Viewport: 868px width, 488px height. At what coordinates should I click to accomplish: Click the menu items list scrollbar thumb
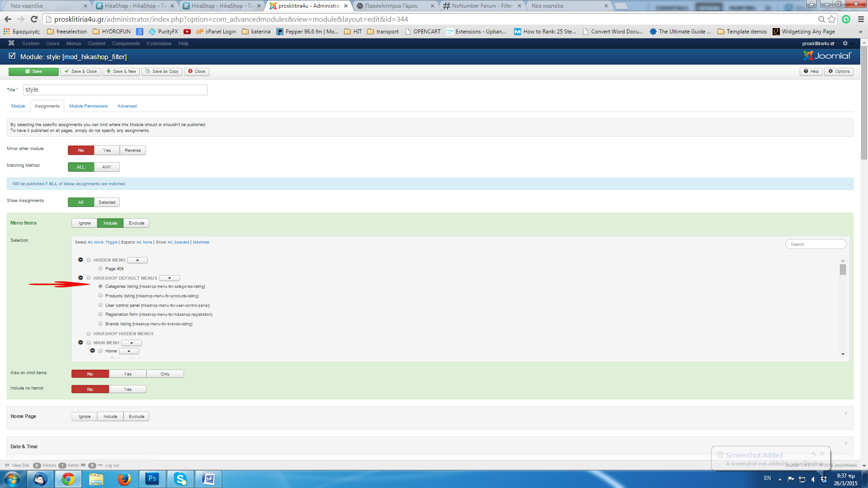pos(843,270)
